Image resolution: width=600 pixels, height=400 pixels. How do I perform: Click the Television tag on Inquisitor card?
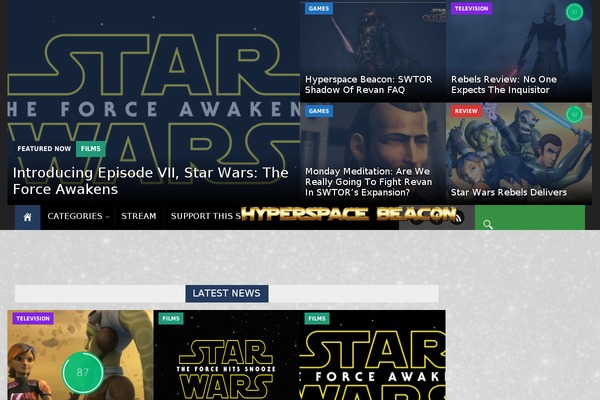(x=471, y=8)
